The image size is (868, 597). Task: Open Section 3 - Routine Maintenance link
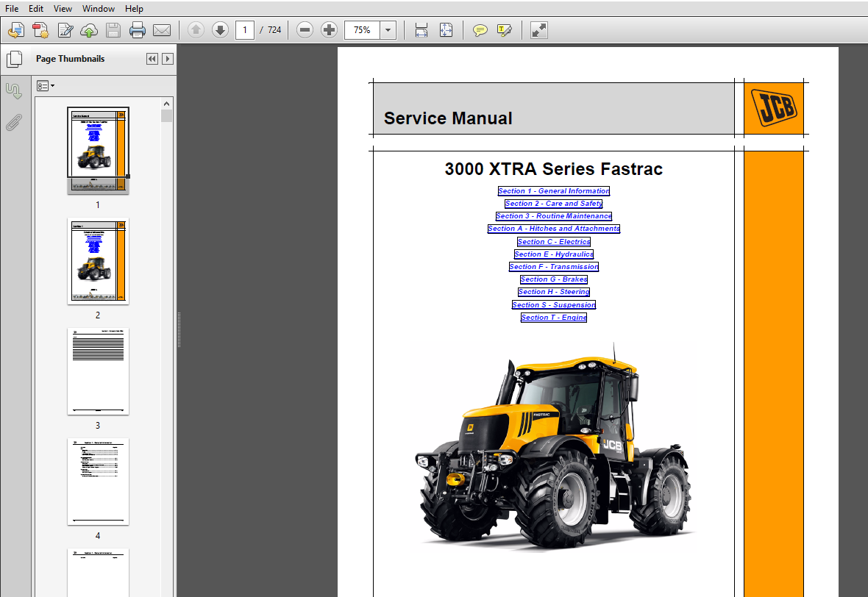[554, 216]
